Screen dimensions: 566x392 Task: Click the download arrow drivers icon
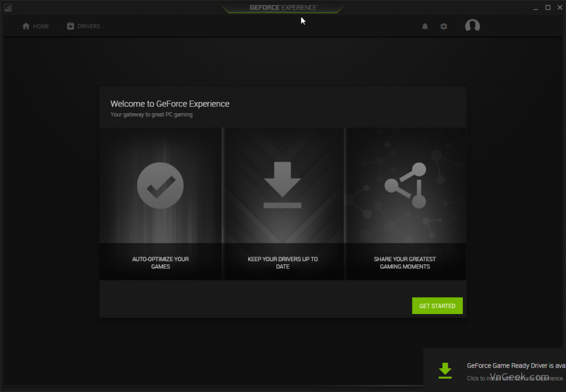coord(282,185)
